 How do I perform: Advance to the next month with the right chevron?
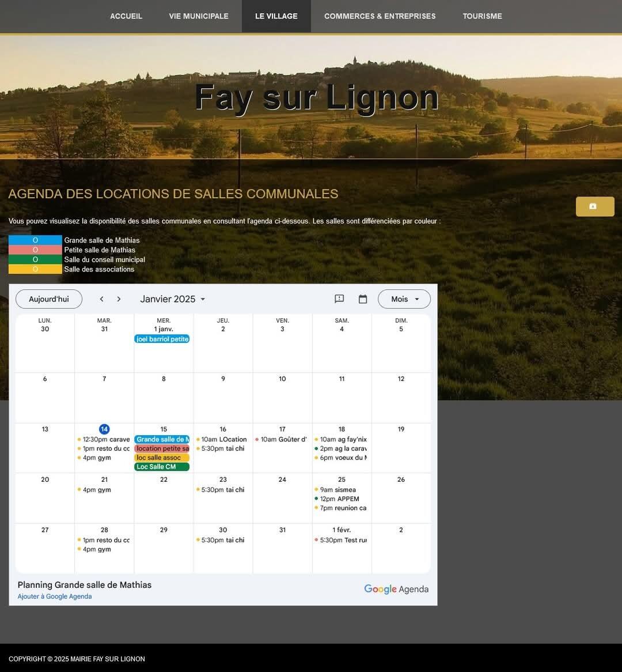(x=119, y=299)
